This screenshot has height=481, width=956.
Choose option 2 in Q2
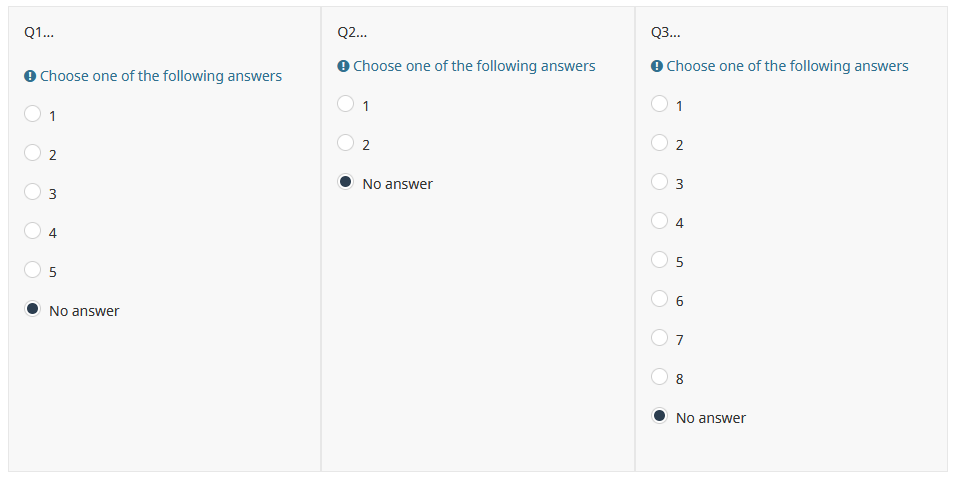point(346,143)
